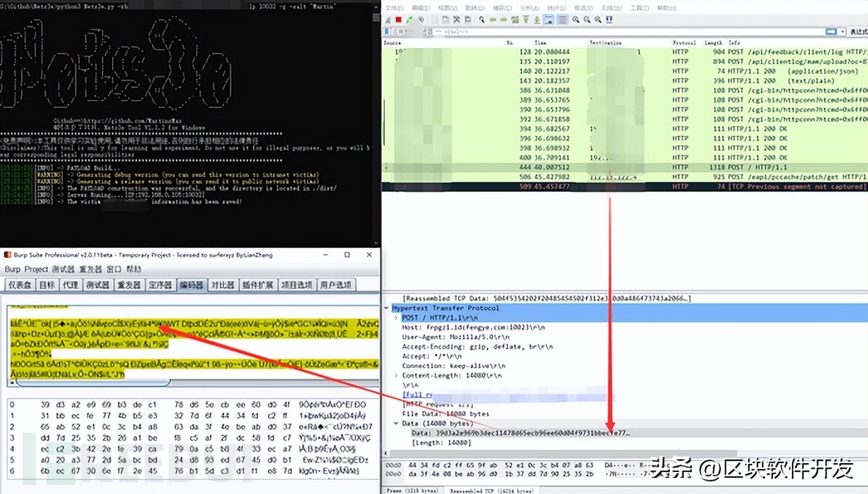Viewport: 868px width, 494px height.
Task: Click the red Stop capture icon in Wireshark
Action: [x=399, y=20]
